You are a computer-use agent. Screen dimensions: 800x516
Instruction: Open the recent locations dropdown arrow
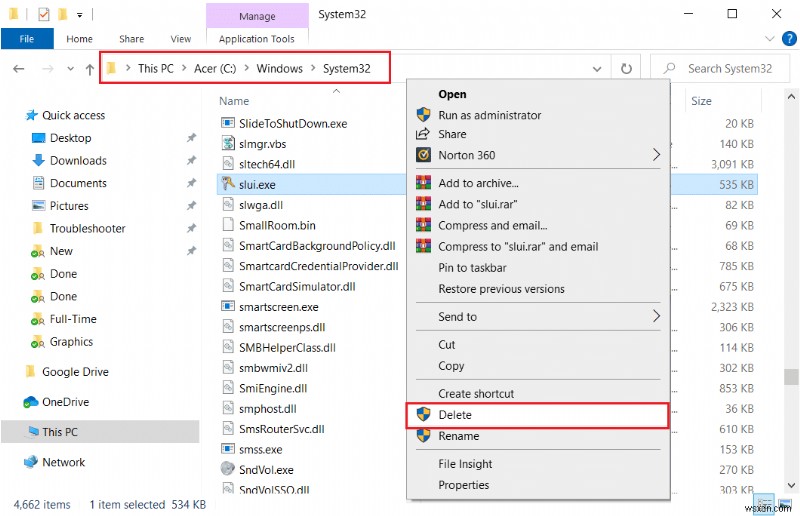[66, 68]
